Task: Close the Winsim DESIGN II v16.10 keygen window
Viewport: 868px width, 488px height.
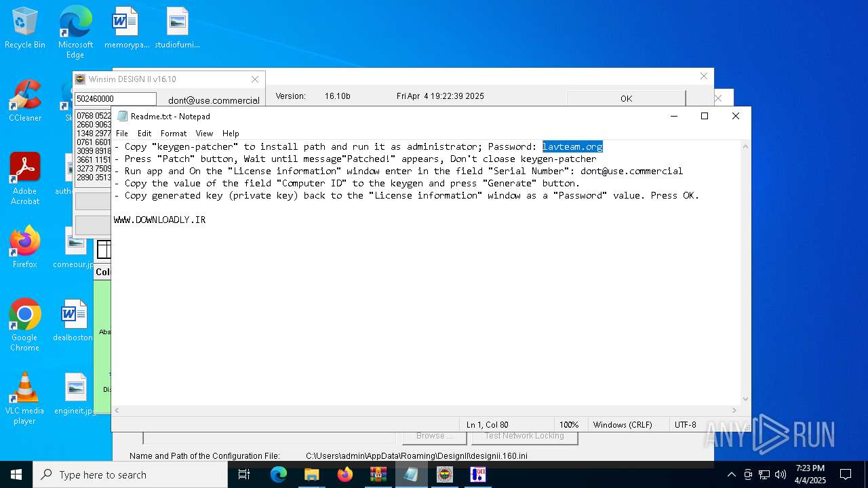Action: [x=255, y=79]
